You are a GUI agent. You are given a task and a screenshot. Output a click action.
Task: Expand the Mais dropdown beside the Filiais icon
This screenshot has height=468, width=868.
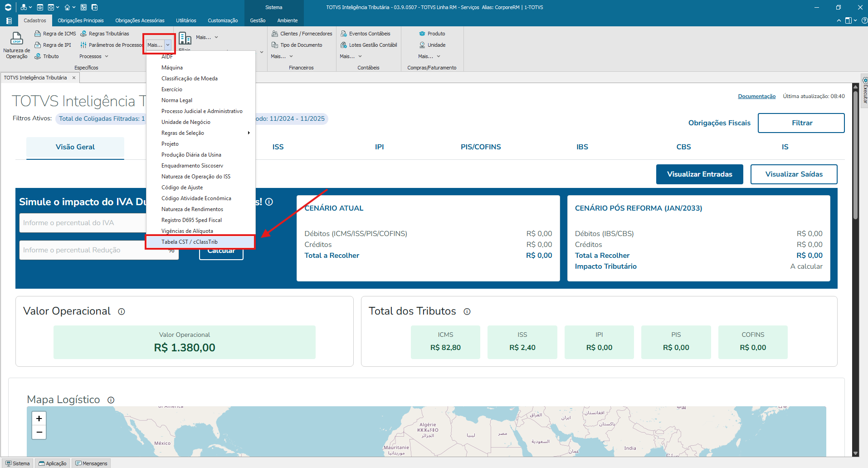[x=207, y=37]
